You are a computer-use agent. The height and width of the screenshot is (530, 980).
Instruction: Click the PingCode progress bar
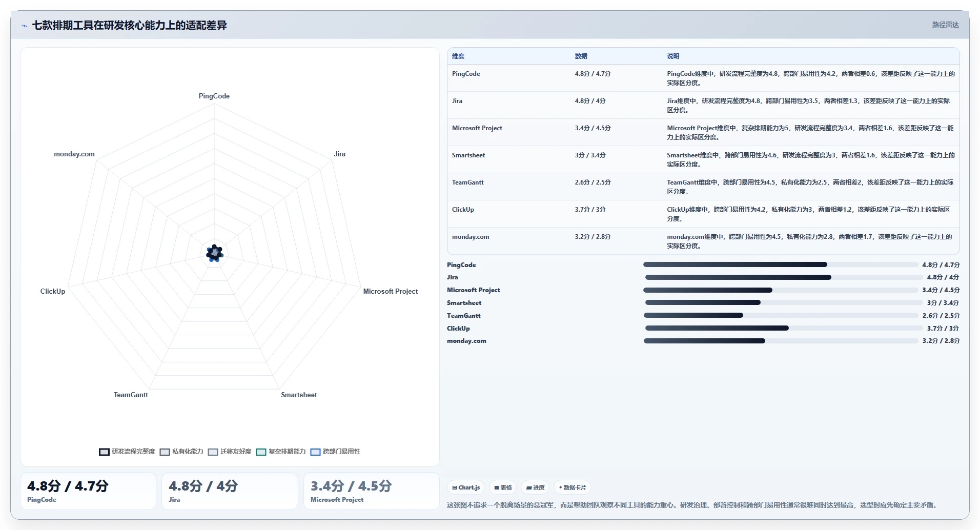coord(781,265)
